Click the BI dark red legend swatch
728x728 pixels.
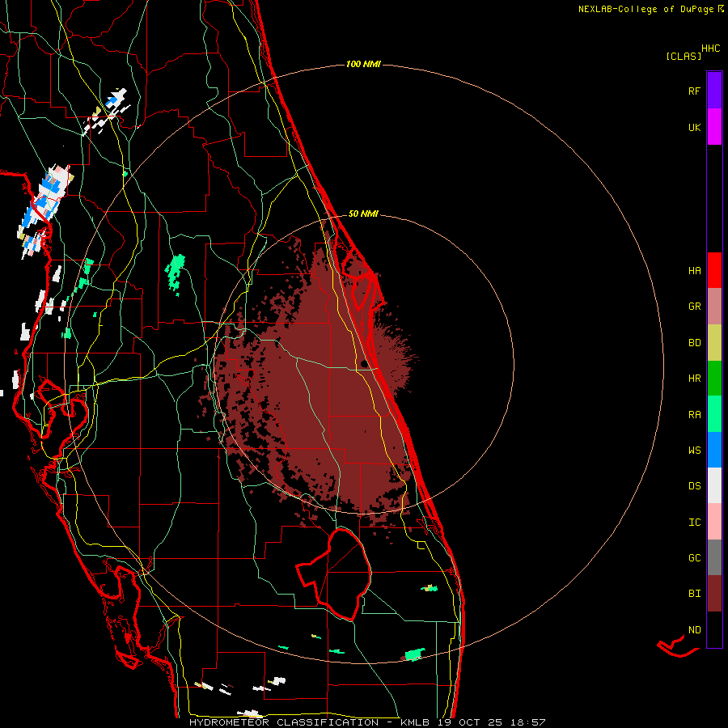pyautogui.click(x=714, y=594)
